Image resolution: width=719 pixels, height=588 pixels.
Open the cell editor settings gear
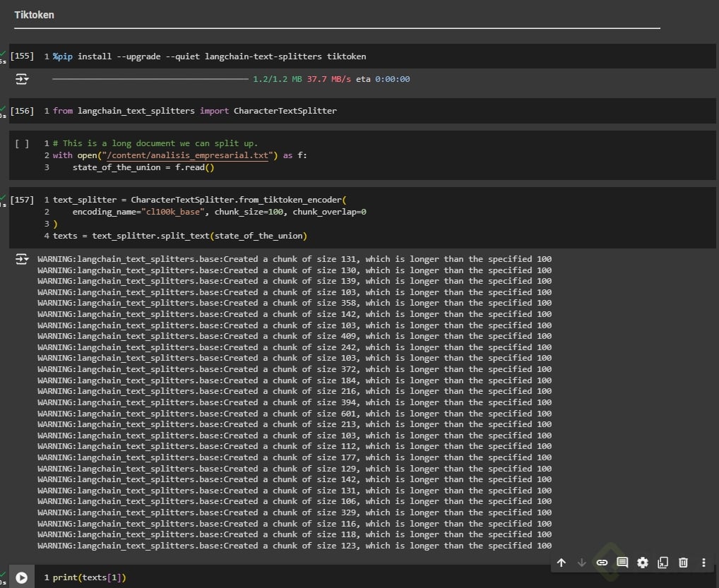tap(643, 563)
